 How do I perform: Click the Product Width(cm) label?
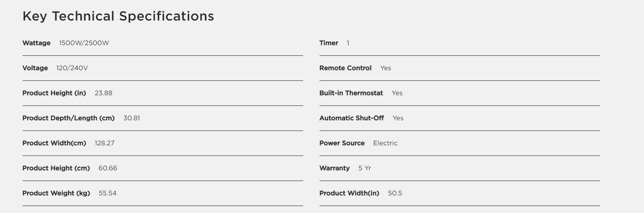coord(54,143)
